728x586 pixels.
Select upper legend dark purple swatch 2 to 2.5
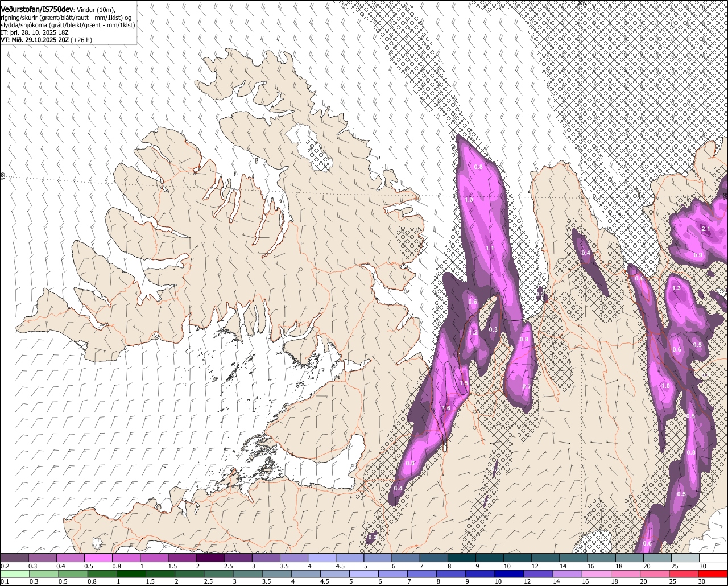[x=210, y=558]
